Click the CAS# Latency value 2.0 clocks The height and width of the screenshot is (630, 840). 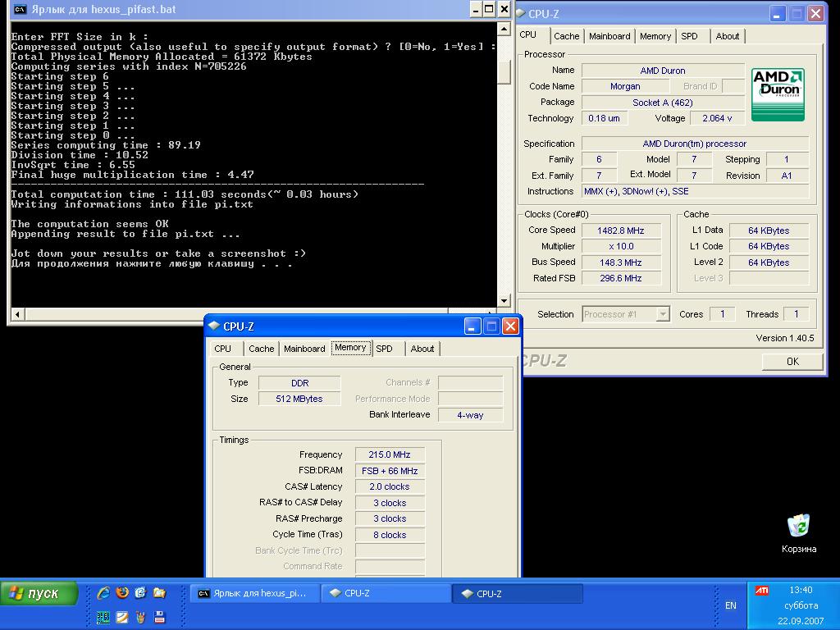point(390,486)
